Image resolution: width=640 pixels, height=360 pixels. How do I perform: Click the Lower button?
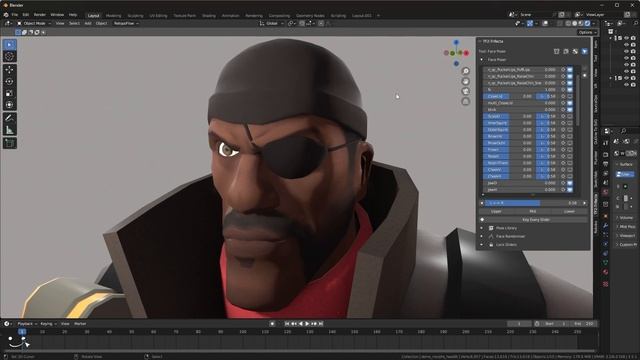569,211
